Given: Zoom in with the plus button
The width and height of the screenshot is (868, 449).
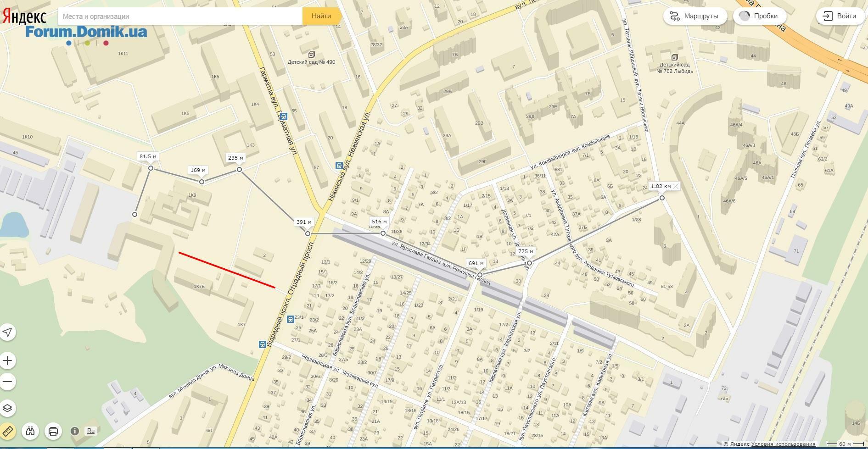Looking at the screenshot, I should 7,361.
